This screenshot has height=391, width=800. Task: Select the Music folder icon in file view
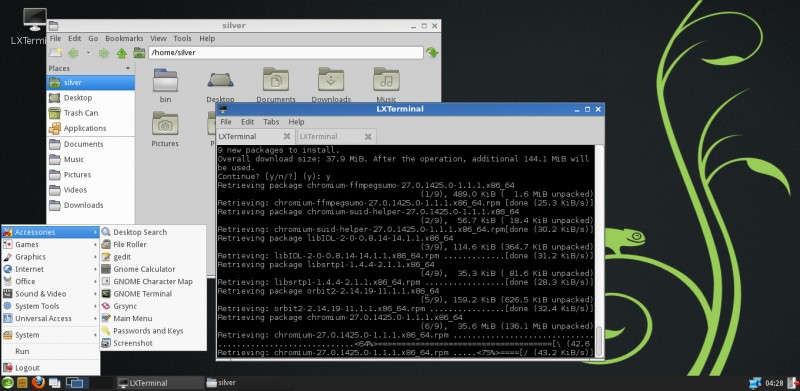tap(386, 80)
